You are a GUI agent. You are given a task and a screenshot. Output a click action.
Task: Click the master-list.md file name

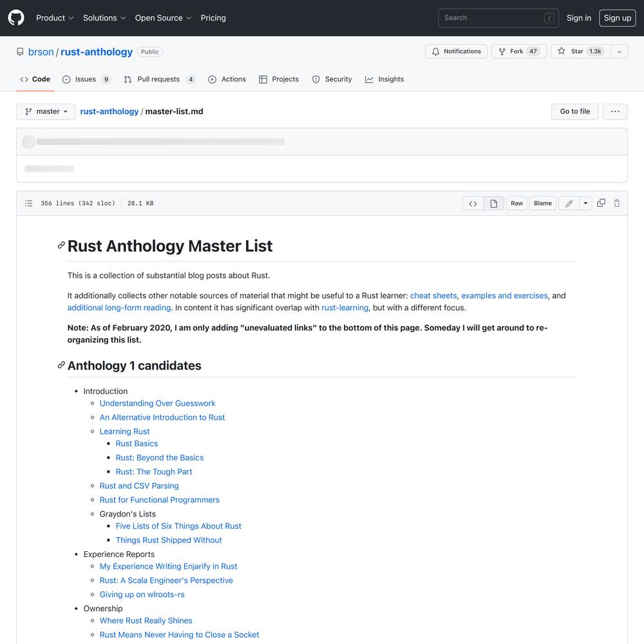tap(174, 111)
